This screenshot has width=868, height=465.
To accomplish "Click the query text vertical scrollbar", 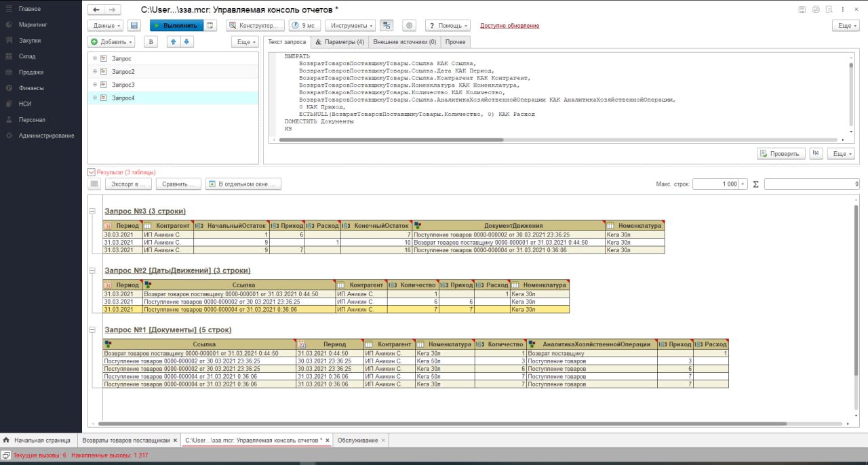I will 851,95.
